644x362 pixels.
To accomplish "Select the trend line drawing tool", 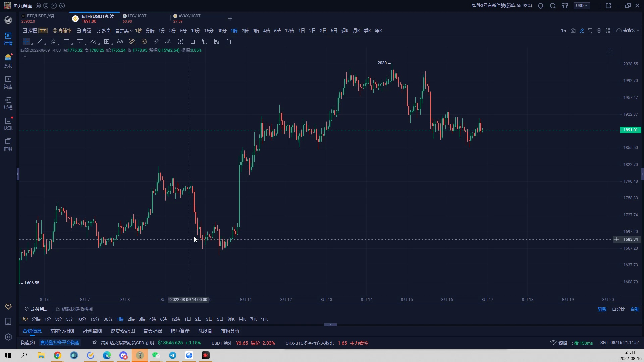I will (40, 42).
